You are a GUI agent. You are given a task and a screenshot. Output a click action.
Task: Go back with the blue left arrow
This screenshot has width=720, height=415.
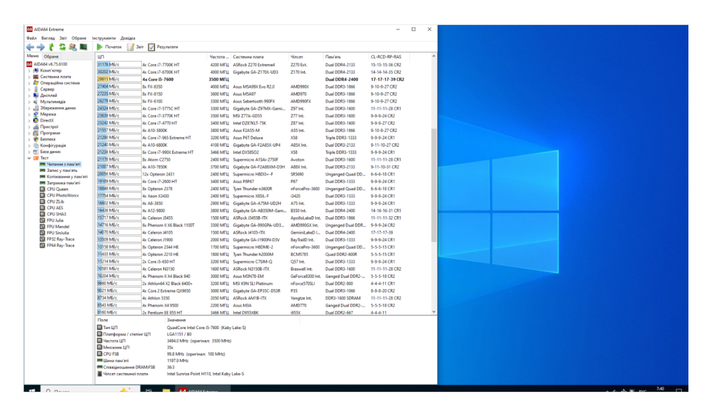click(x=30, y=47)
